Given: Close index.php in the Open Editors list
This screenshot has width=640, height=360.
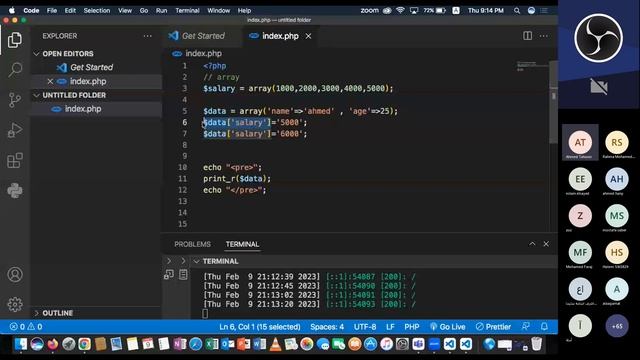Looking at the screenshot, I should 50,81.
